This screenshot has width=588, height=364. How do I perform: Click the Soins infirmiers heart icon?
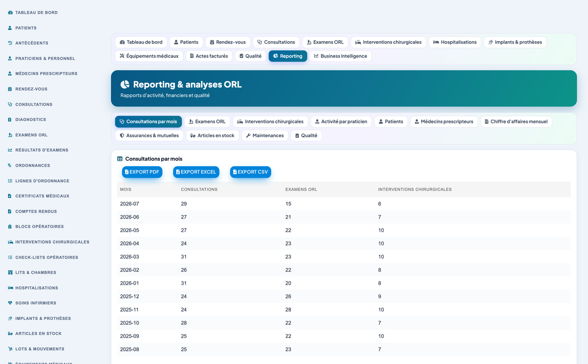tap(10, 303)
